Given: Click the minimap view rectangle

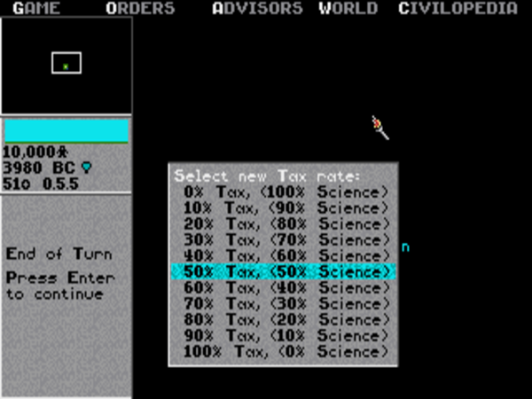Looking at the screenshot, I should [66, 63].
